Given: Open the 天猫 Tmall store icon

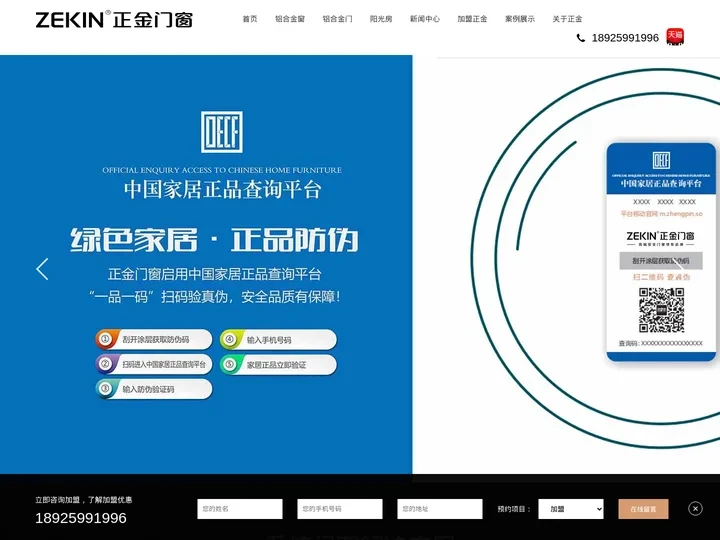Looking at the screenshot, I should pyautogui.click(x=675, y=37).
